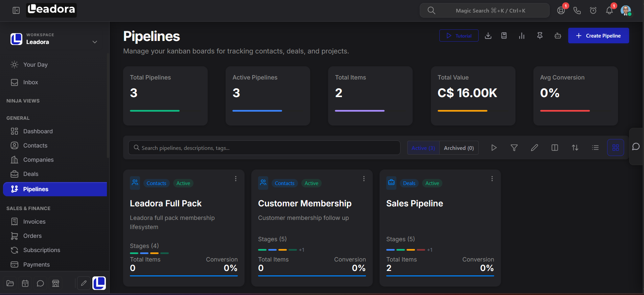Open the Sales Pipeline card title
This screenshot has width=644, height=295.
[x=415, y=203]
